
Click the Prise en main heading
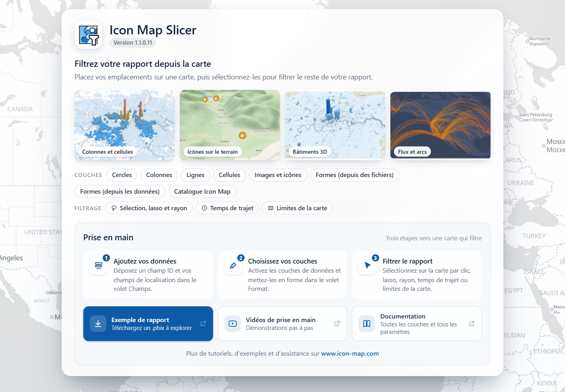(x=108, y=237)
